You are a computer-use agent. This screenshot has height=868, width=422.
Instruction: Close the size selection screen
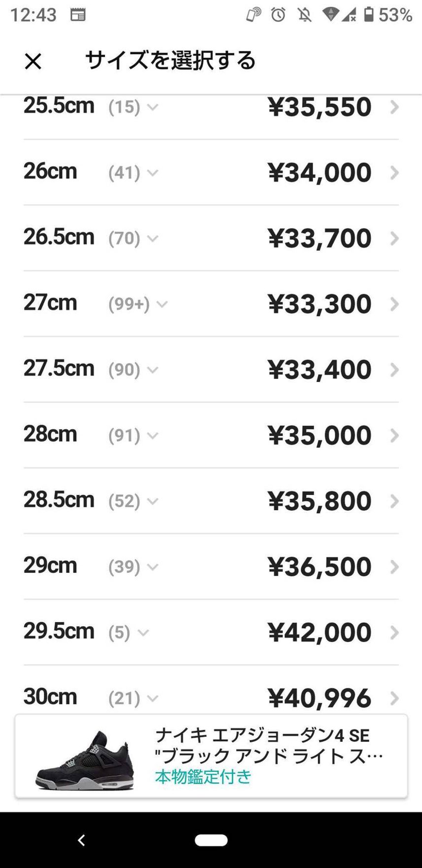33,62
